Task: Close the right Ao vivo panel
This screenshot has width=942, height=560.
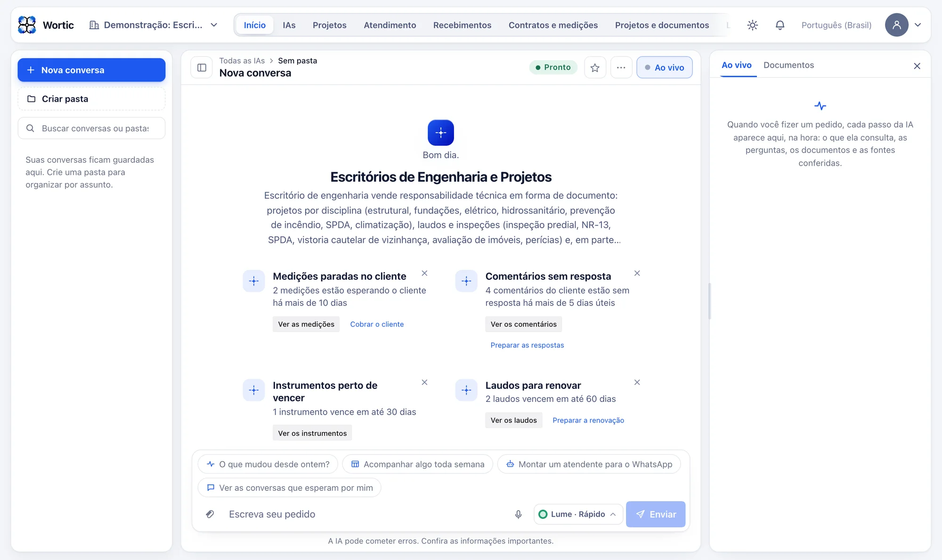Action: 917,66
